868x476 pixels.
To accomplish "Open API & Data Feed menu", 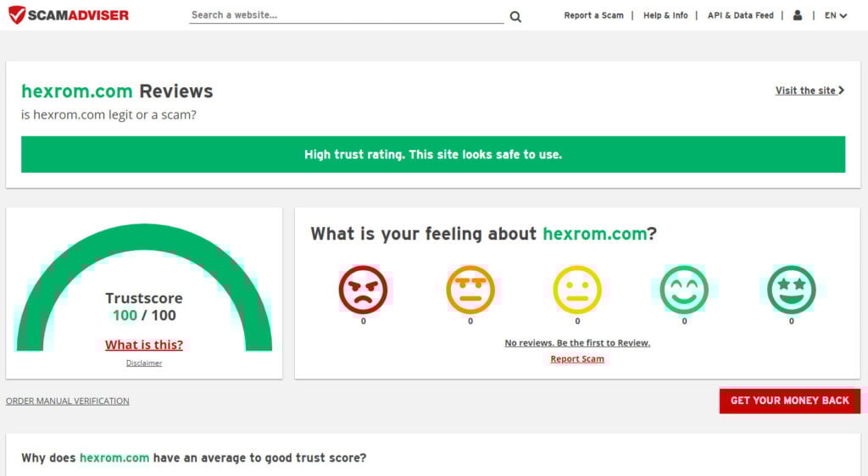I will (740, 15).
